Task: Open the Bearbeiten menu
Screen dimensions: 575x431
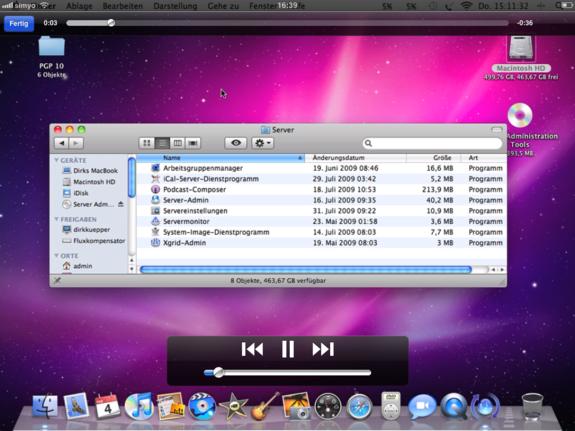Action: click(122, 6)
